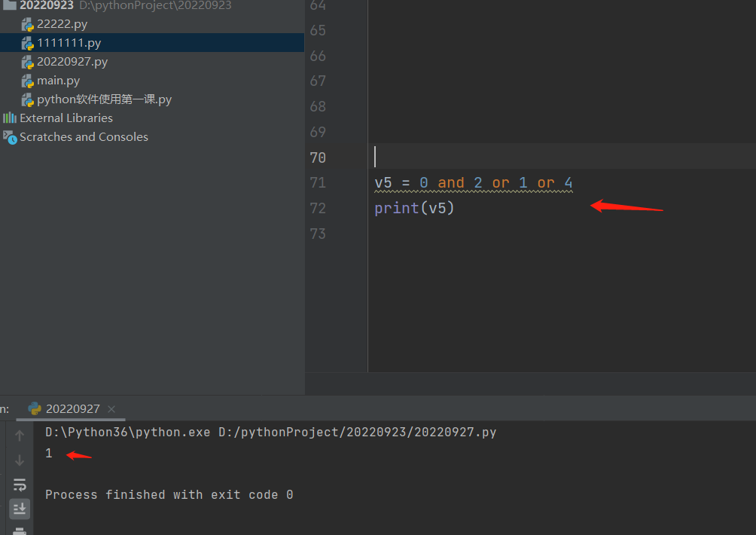Click the Python icon of 1111111.py
The image size is (756, 535).
[x=27, y=44]
